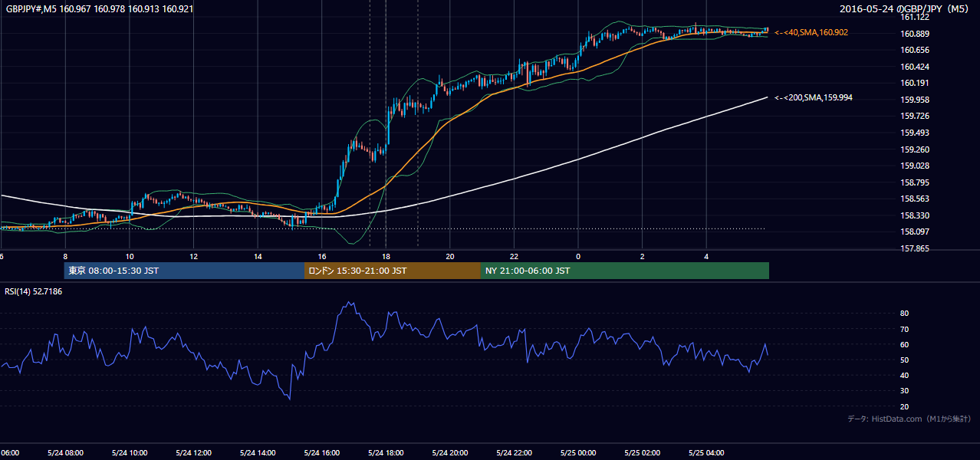Click RSI scale level 50
980x460 pixels.
pos(904,360)
